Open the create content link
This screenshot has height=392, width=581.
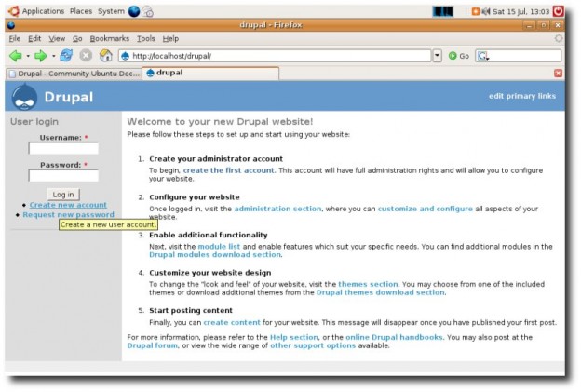(x=232, y=322)
